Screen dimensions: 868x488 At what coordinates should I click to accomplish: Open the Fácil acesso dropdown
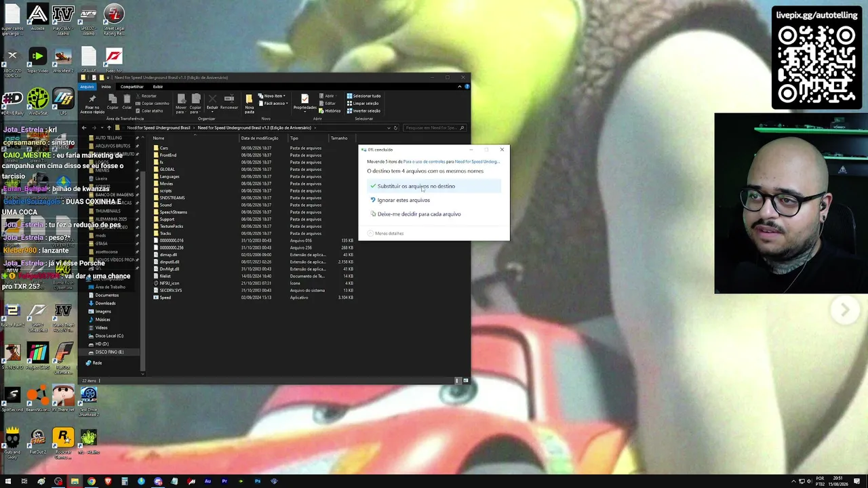(274, 104)
